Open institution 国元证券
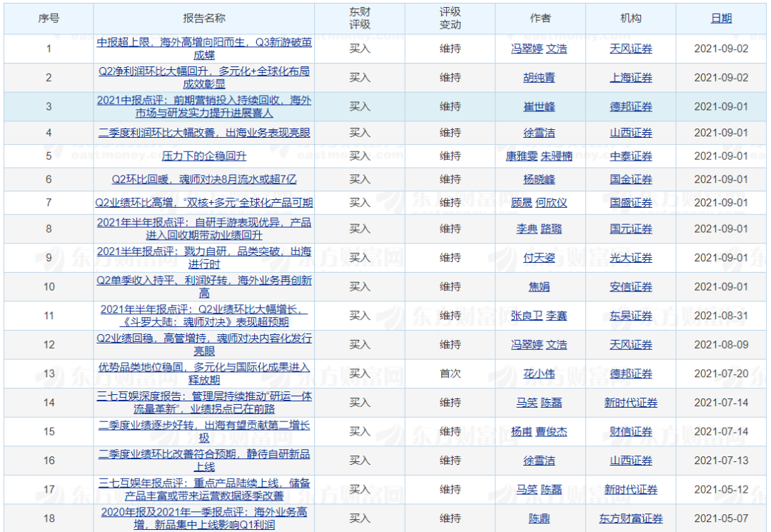This screenshot has width=771, height=532. coord(631,229)
